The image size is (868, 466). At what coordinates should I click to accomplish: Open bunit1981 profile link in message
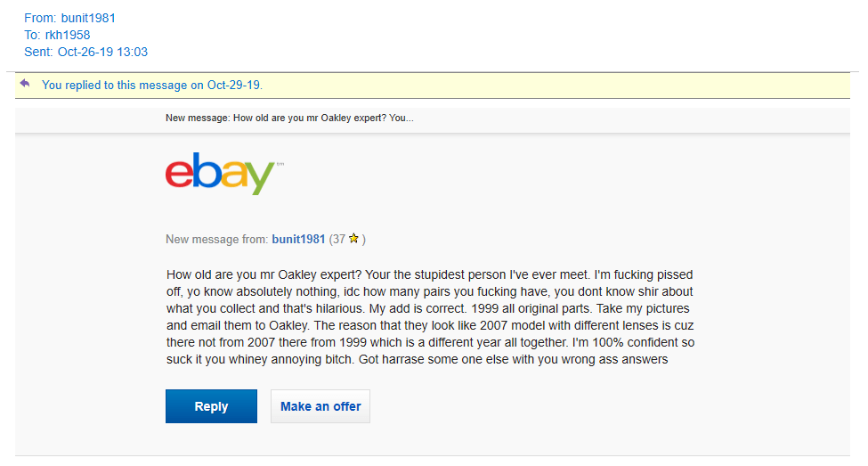(x=298, y=240)
